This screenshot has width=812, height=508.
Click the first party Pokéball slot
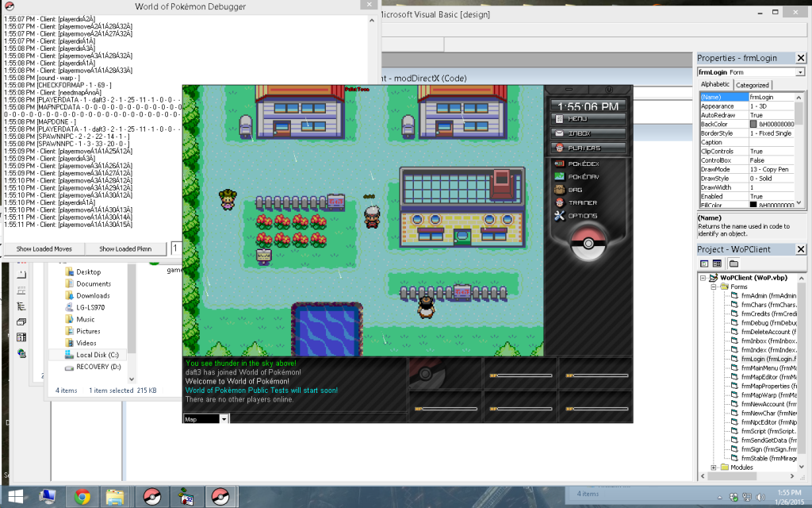pyautogui.click(x=426, y=374)
